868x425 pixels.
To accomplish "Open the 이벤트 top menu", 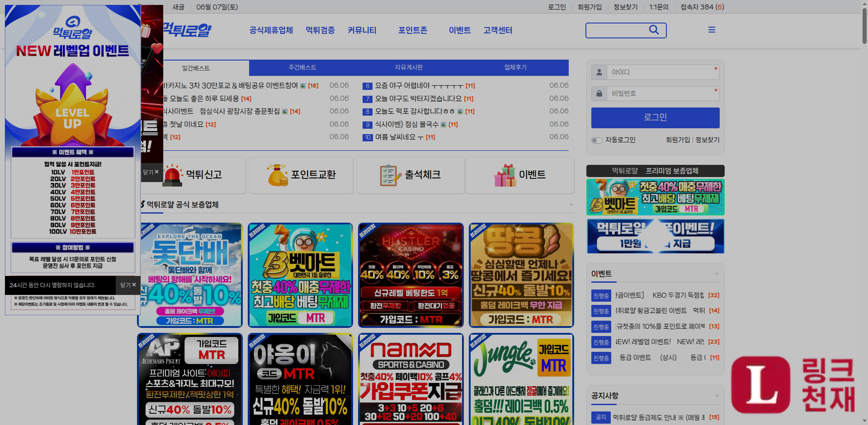I will pos(459,30).
